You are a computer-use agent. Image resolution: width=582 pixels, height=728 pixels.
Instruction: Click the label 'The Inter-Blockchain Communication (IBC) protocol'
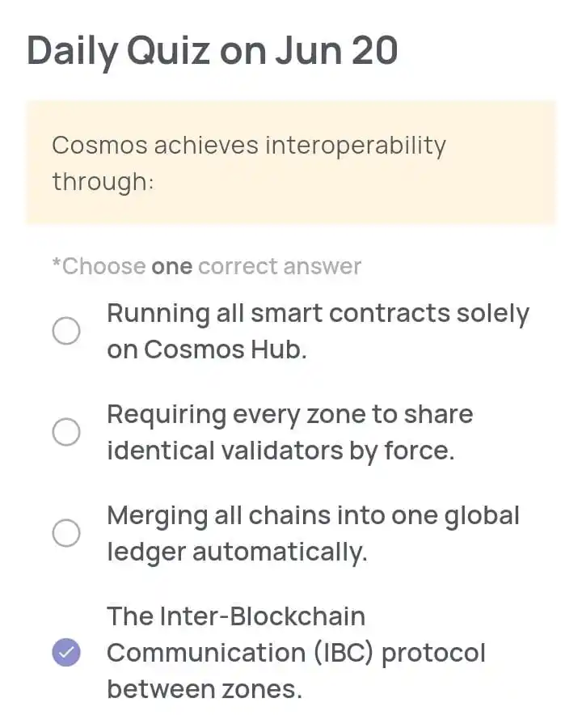(x=296, y=652)
